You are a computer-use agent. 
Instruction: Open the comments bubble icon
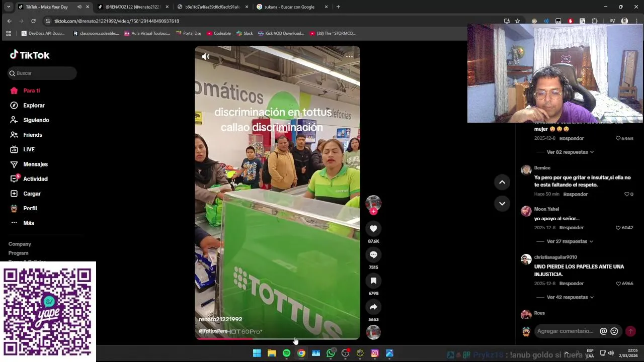[373, 254]
